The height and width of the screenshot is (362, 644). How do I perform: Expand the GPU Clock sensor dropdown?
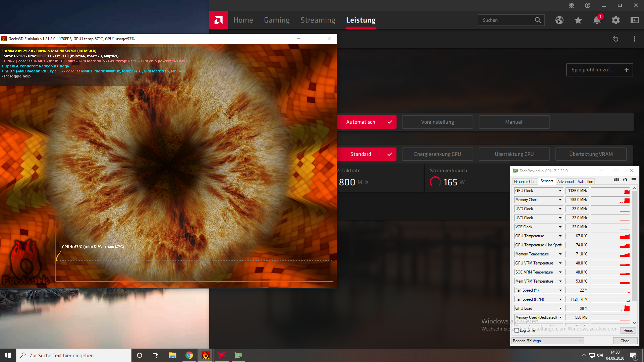click(560, 191)
